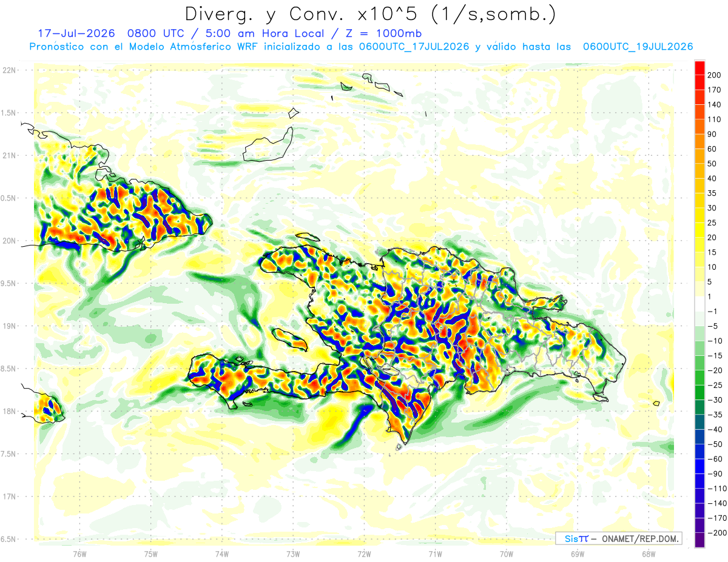Click the 'ONAMET/REP.DOM.' credit label

[640, 538]
